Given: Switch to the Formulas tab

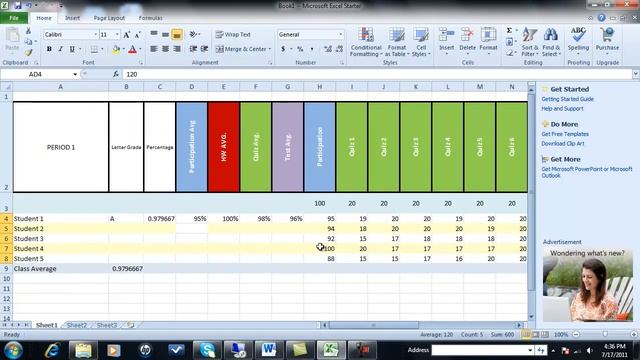Looking at the screenshot, I should [x=150, y=18].
